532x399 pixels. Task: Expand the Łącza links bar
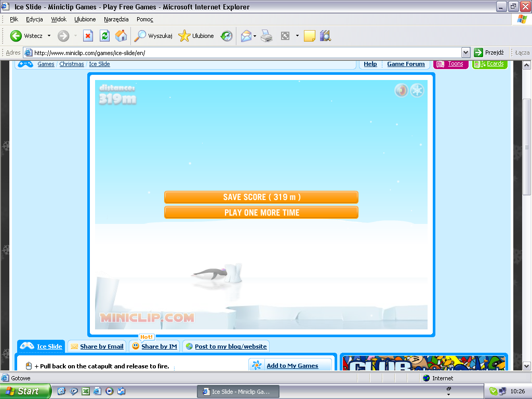click(x=522, y=52)
